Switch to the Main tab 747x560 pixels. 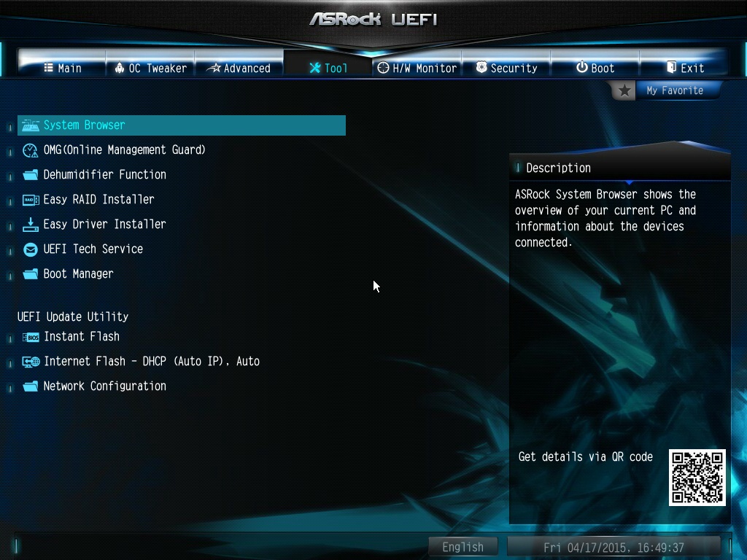(x=63, y=68)
